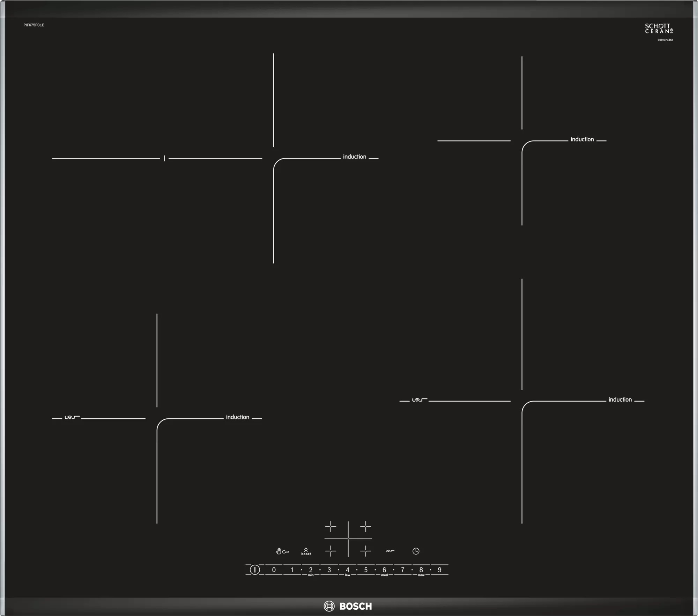Select the bottom-right cooking zone selector
Viewport: 698px width, 616px height.
click(x=365, y=551)
